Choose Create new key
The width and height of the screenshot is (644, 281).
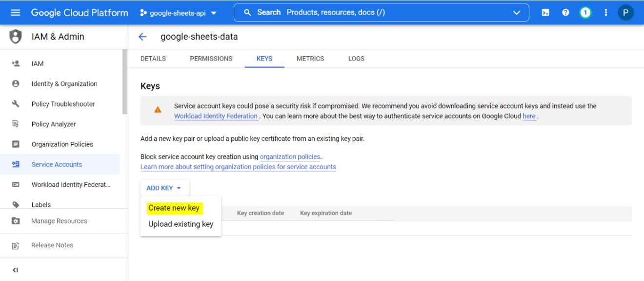[174, 208]
